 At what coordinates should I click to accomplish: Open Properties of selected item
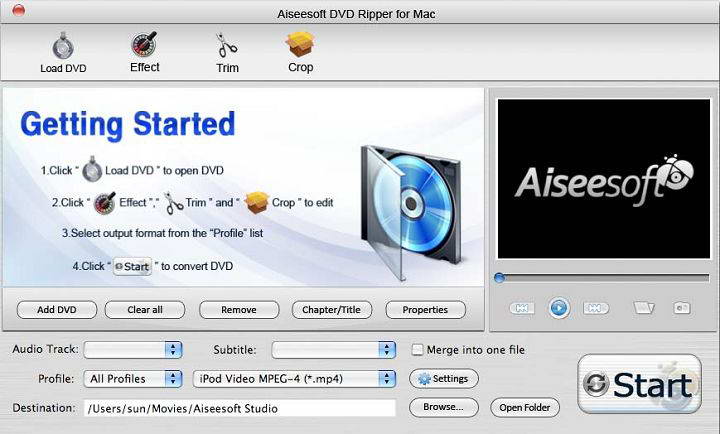pos(425,310)
